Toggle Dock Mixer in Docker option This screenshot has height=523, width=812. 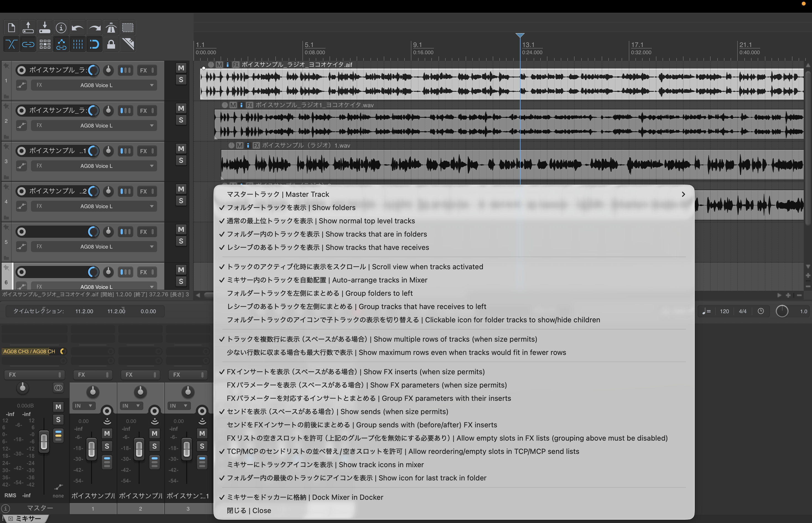pos(454,497)
